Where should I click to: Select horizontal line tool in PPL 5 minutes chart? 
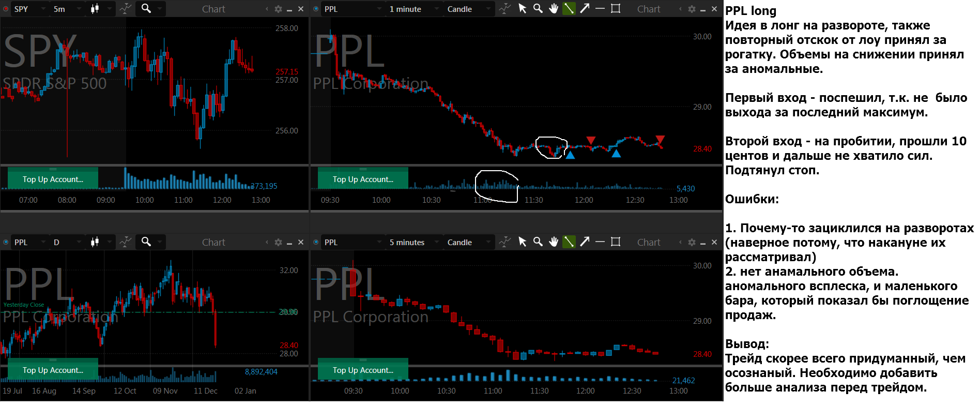(600, 242)
